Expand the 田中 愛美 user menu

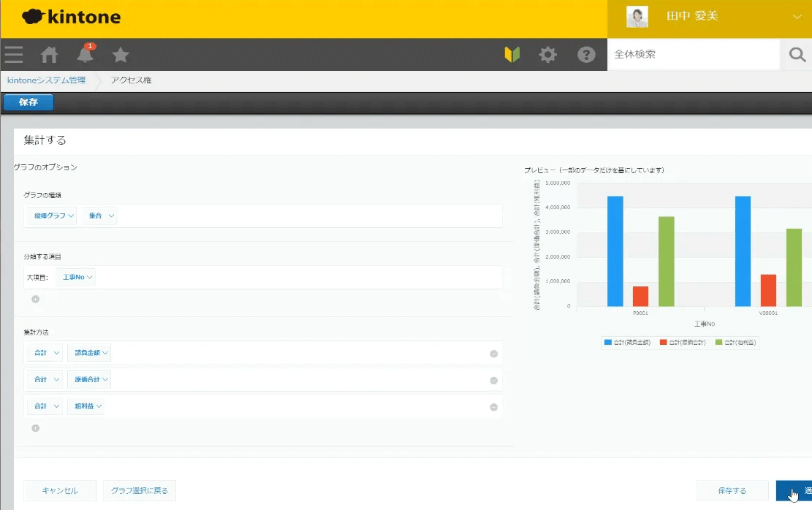(796, 16)
